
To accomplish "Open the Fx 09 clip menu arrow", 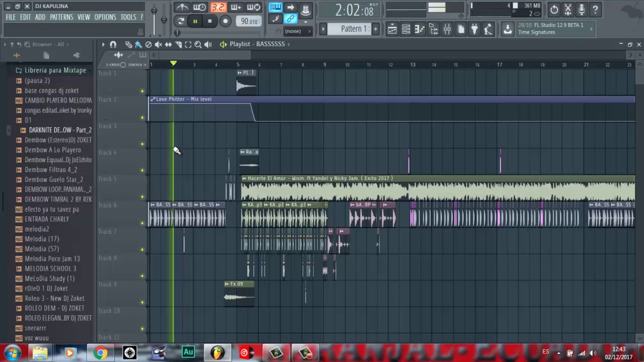I will [227, 284].
